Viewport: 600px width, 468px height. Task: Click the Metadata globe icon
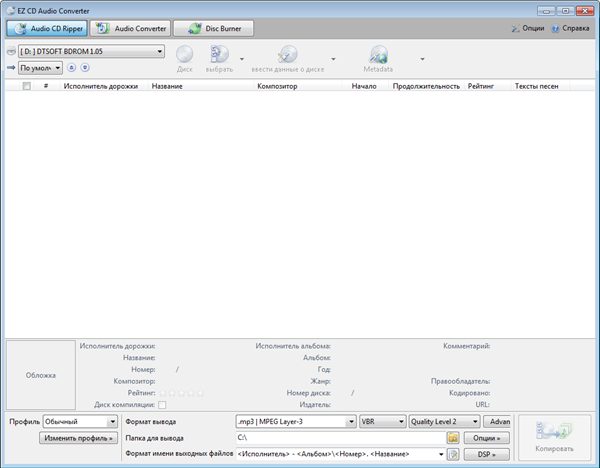(378, 55)
